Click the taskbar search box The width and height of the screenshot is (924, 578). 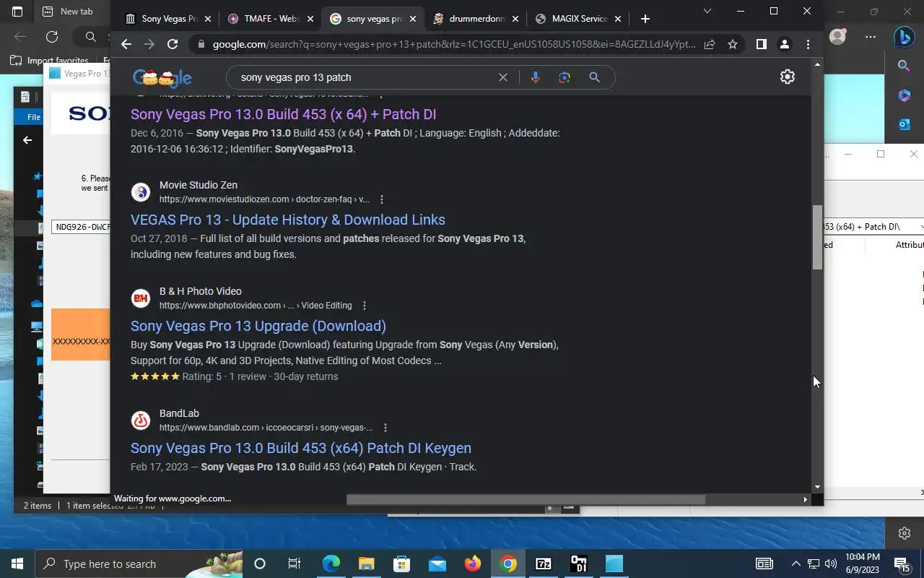[139, 564]
